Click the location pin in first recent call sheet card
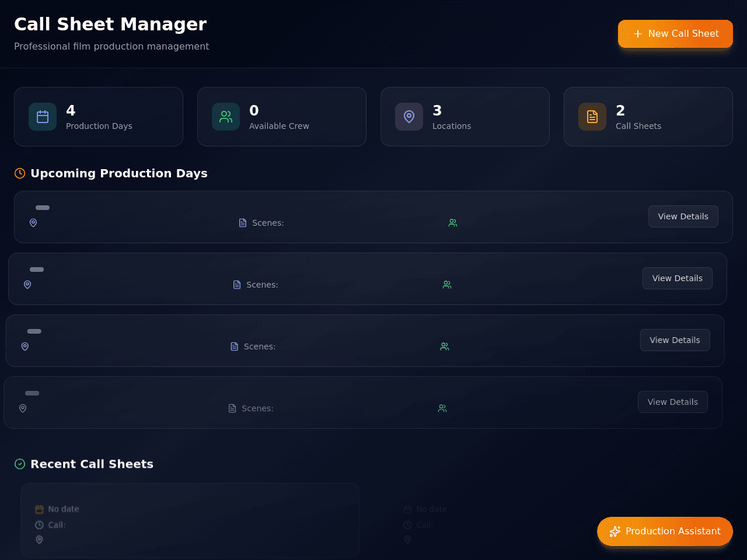The image size is (747, 560). (39, 540)
